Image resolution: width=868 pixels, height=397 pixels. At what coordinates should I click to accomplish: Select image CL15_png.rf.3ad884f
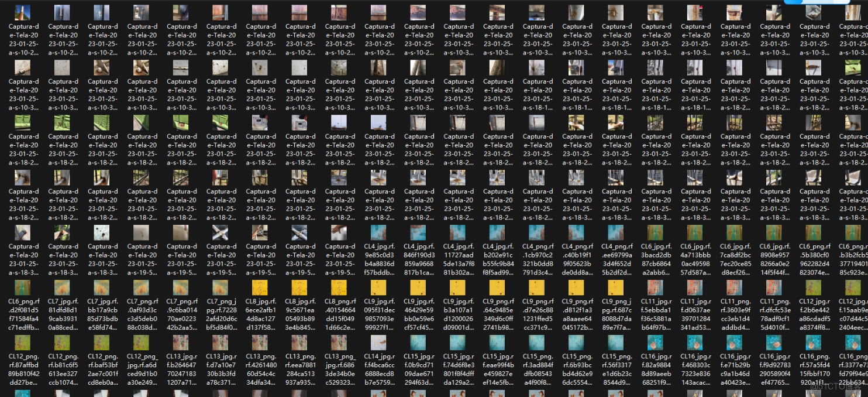tap(537, 343)
